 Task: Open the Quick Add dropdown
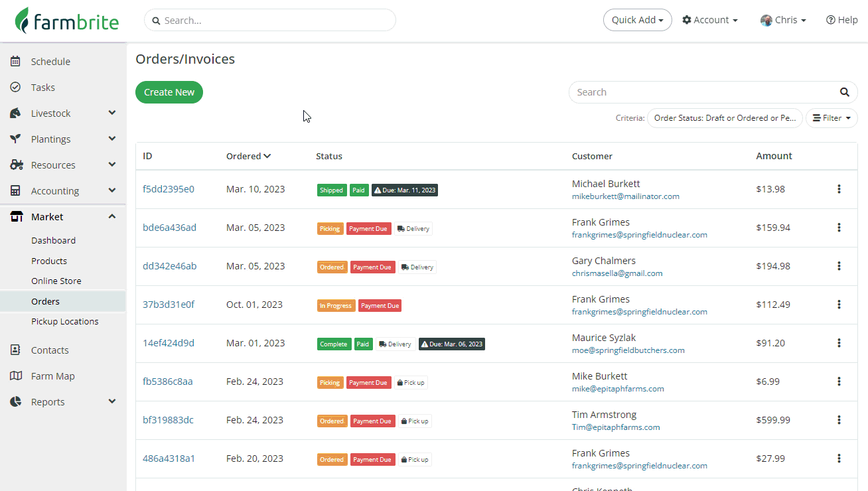point(637,20)
